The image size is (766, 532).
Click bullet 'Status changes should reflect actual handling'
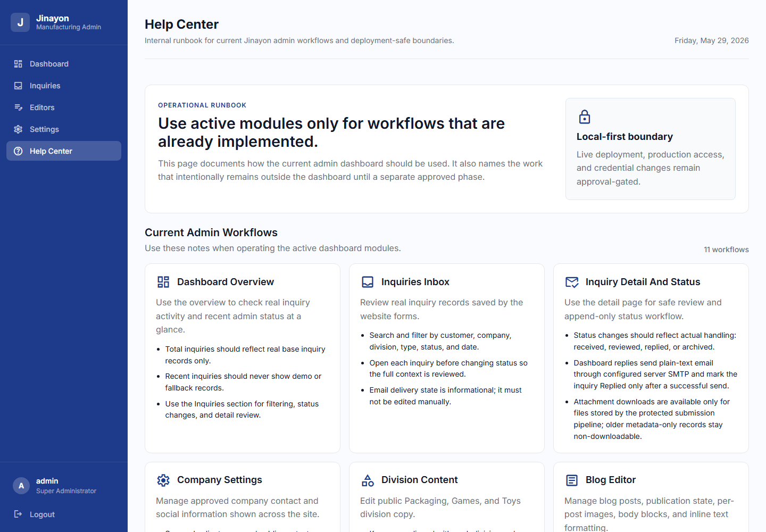coord(655,341)
